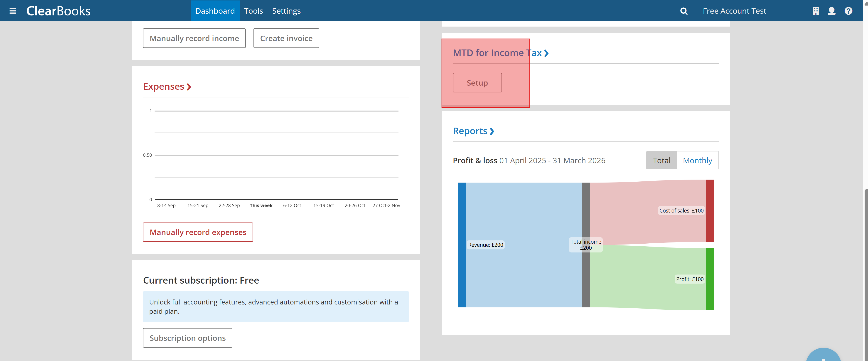Click the green Profit bar in chart
The width and height of the screenshot is (868, 361).
point(710,279)
